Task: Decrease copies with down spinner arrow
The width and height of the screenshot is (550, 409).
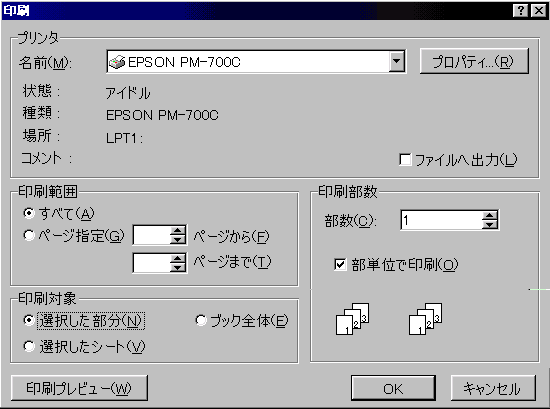Action: click(x=490, y=224)
